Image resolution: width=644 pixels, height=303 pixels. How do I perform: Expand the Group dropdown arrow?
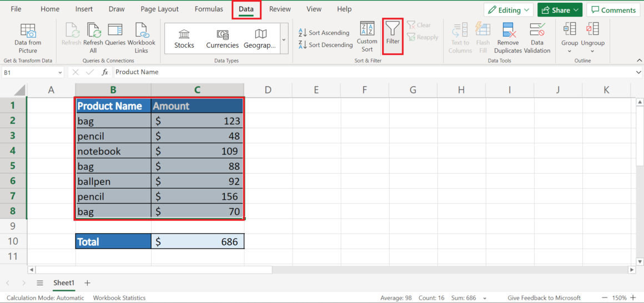pyautogui.click(x=570, y=51)
